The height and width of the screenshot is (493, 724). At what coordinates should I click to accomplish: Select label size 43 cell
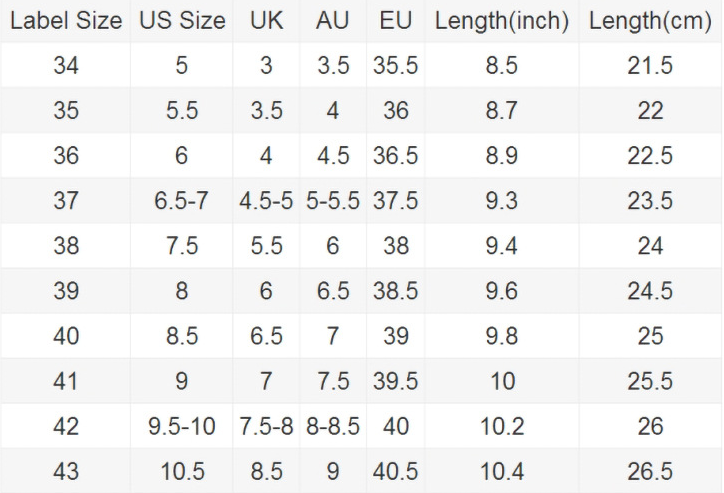[x=66, y=471]
